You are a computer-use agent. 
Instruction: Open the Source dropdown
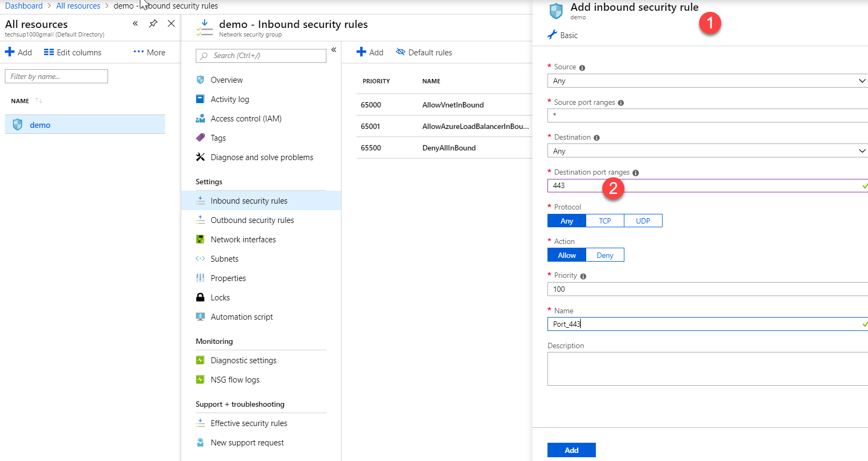[x=708, y=81]
